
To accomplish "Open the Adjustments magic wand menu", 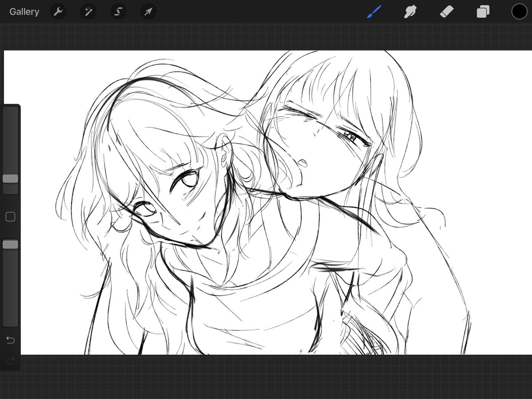I will [88, 12].
